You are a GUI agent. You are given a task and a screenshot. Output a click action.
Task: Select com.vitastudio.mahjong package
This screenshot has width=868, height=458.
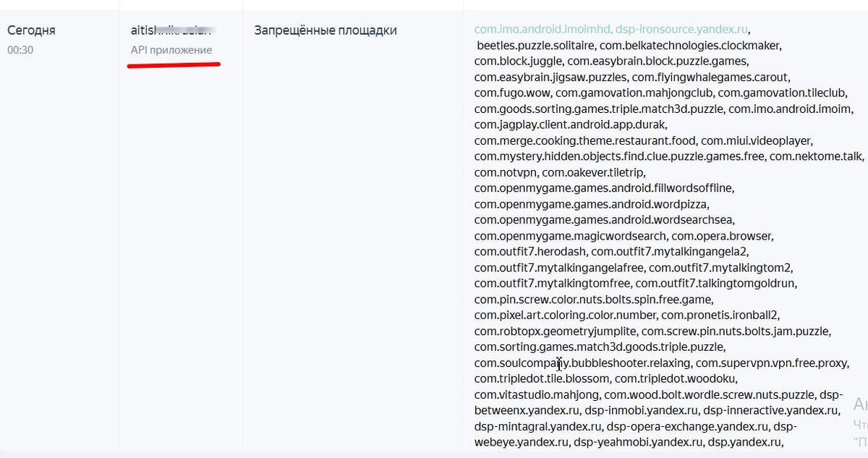[536, 394]
